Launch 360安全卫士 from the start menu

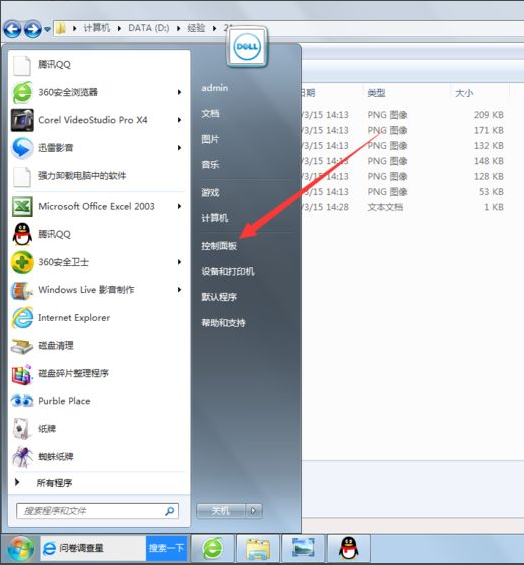97,262
